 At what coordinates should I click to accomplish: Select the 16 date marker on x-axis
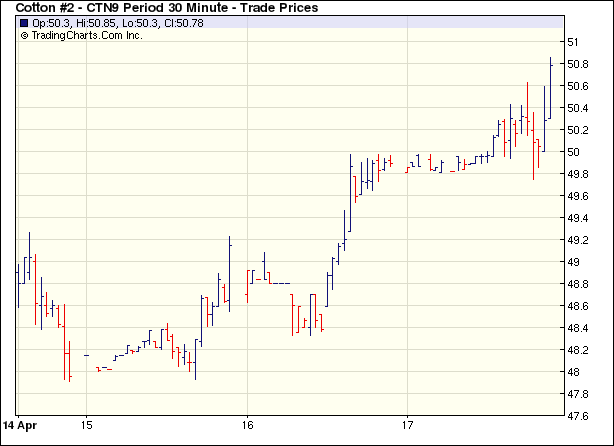point(247,424)
